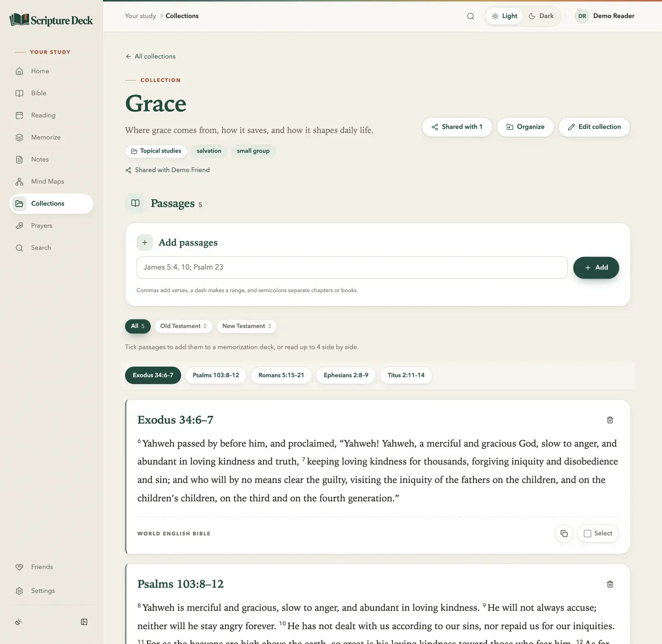The image size is (662, 644).
Task: Open Home in the sidebar
Action: tap(51, 71)
